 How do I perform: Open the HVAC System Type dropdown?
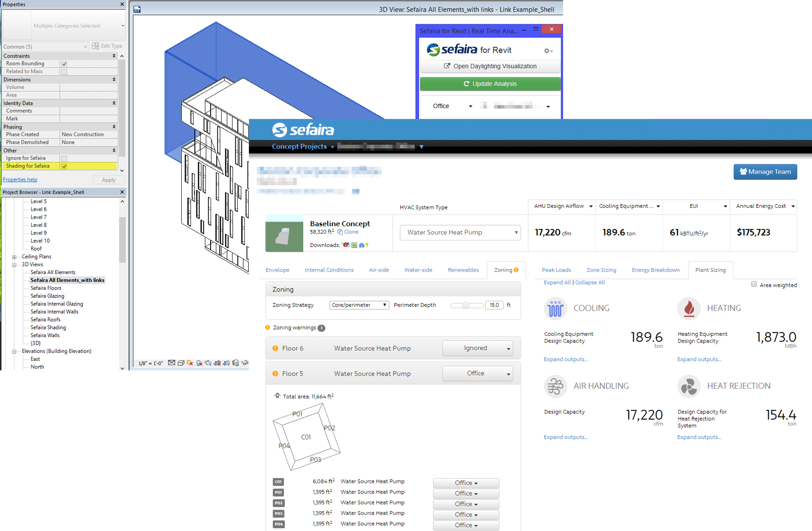pos(460,233)
